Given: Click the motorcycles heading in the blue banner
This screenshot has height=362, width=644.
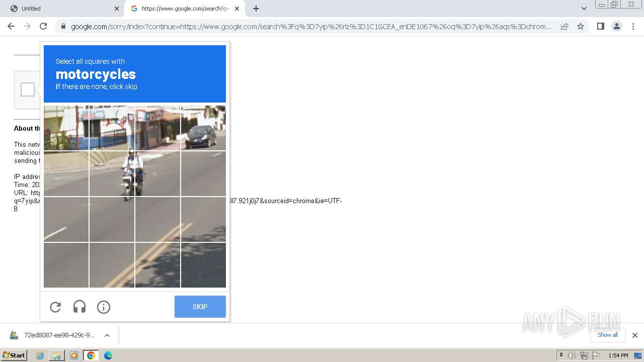Looking at the screenshot, I should click(96, 74).
